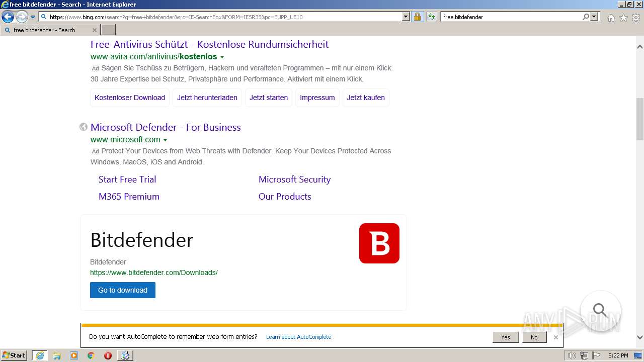Click the 5:22 PM clock
This screenshot has height=362, width=644.
click(x=618, y=355)
